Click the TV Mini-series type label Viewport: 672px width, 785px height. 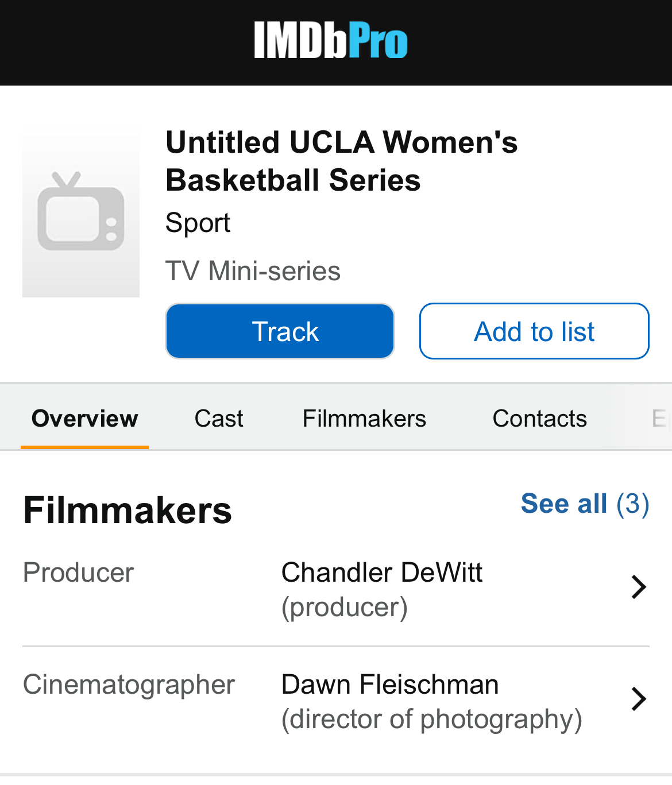[x=253, y=271]
